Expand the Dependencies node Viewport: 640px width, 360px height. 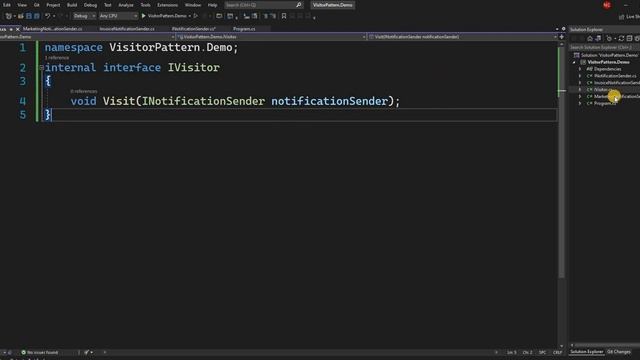tap(580, 69)
